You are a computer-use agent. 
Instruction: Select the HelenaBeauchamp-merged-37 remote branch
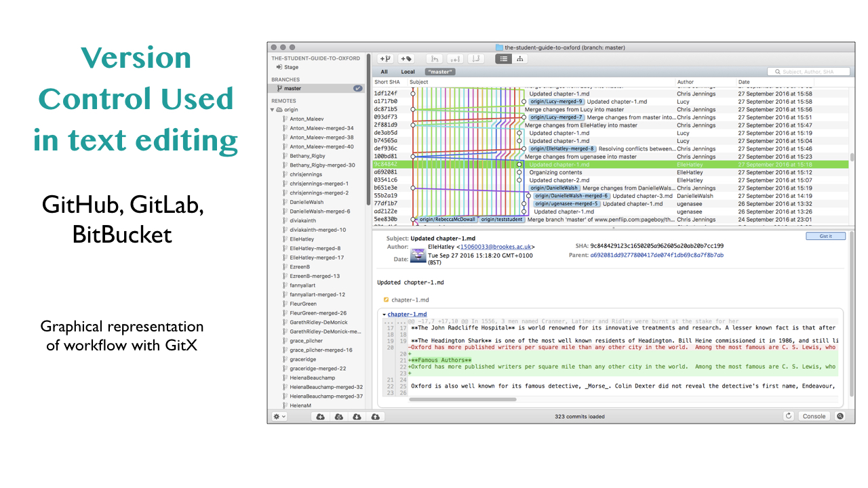coord(325,396)
